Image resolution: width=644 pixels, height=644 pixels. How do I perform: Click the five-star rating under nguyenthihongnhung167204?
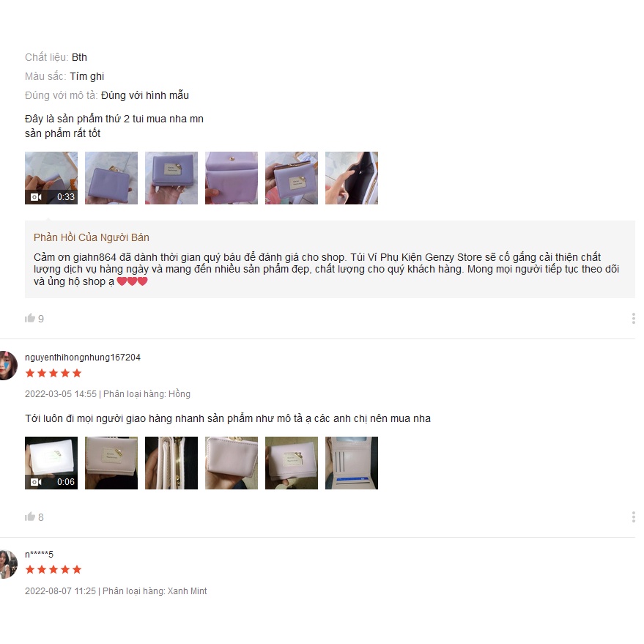click(53, 374)
